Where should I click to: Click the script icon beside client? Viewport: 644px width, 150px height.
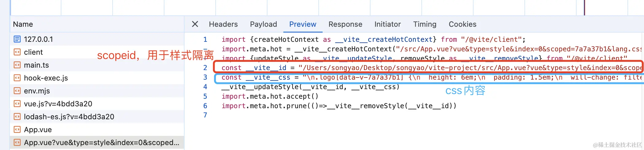pos(17,52)
